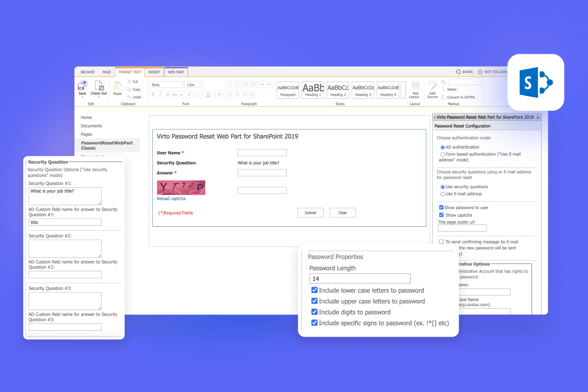Screen dimensions: 588x392
Task: Select the Paste icon in Clipboard group
Action: (117, 86)
